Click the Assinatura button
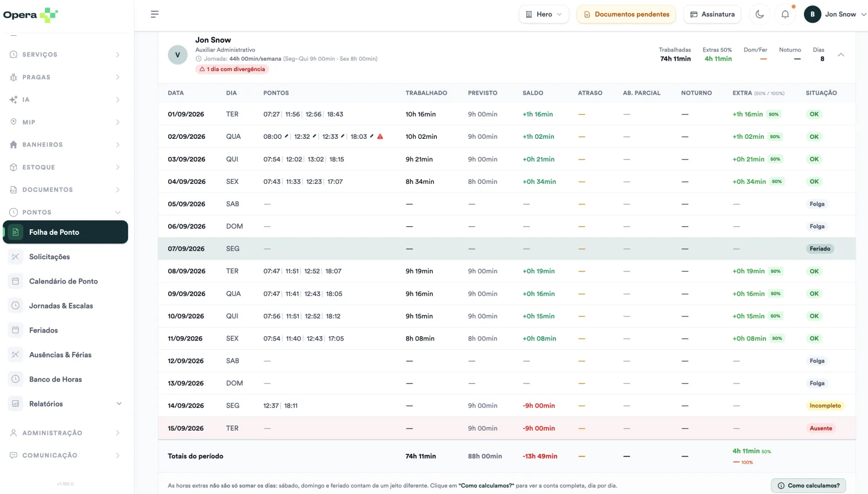868x494 pixels. (713, 14)
